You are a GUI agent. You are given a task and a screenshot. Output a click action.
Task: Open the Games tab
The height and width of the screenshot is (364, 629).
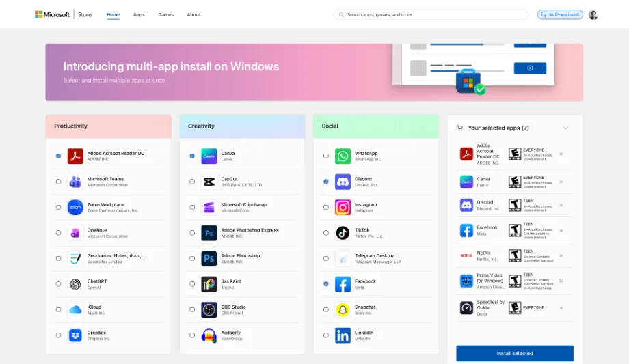click(x=165, y=14)
